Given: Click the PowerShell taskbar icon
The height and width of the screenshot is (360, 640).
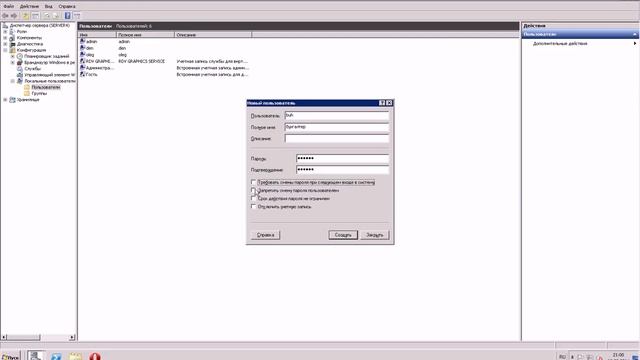Looking at the screenshot, I should coord(56,356).
